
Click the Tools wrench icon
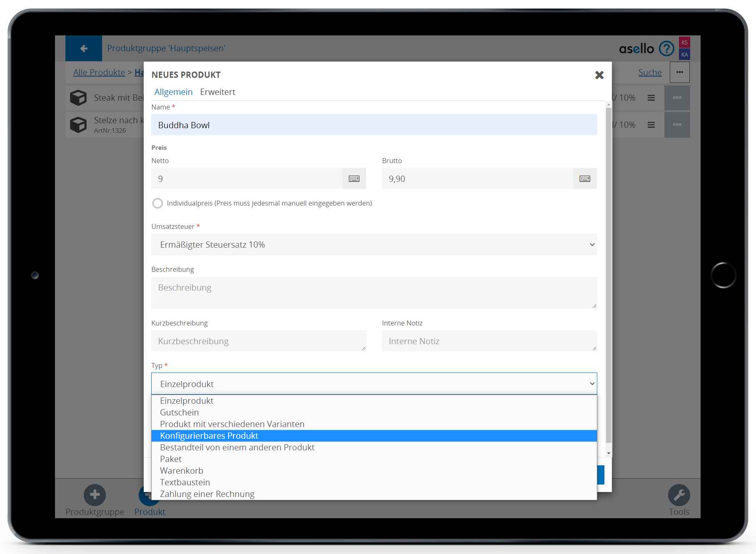pyautogui.click(x=679, y=495)
